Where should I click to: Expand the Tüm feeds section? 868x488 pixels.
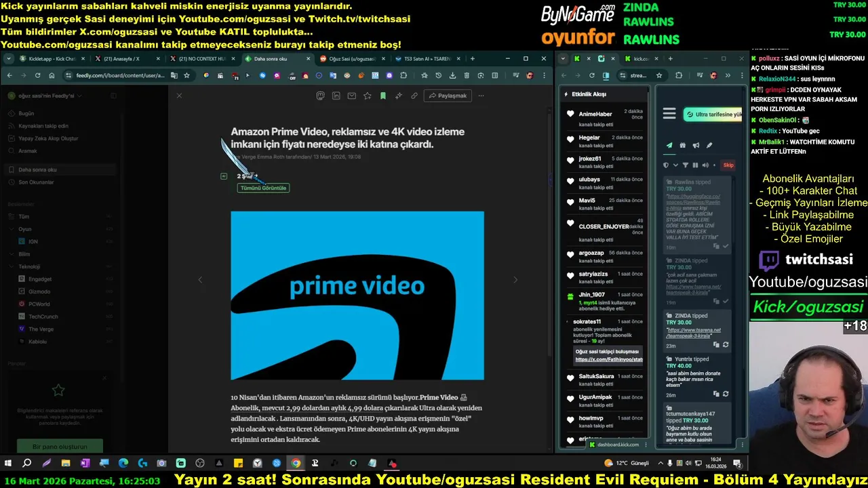[24, 216]
